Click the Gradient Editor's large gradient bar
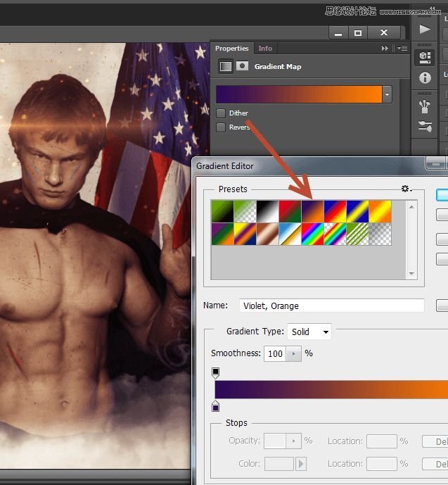448x485 pixels. pyautogui.click(x=331, y=390)
